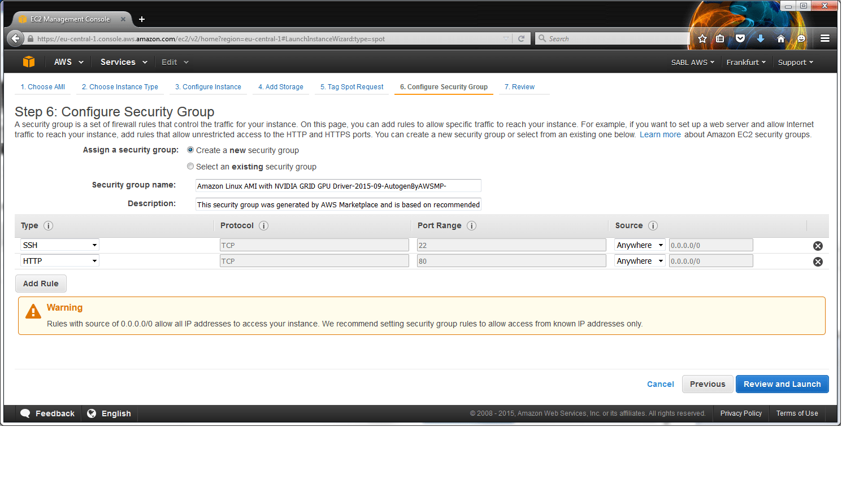Reload the page with the refresh icon
The height and width of the screenshot is (488, 868).
coord(520,38)
